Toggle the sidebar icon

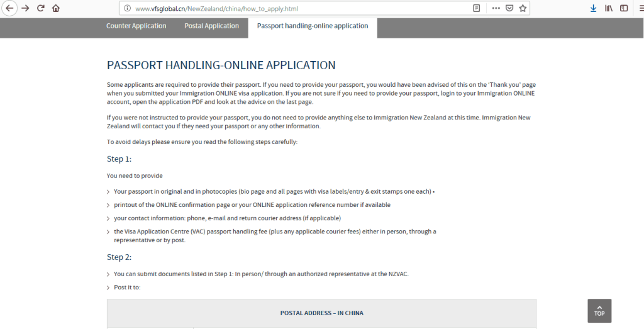coord(624,8)
